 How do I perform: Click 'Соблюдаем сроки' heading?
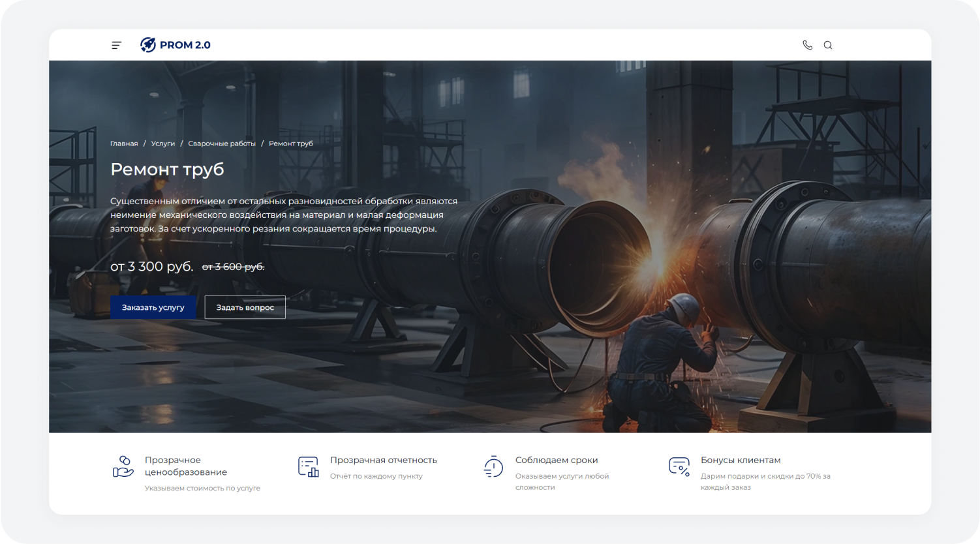pyautogui.click(x=557, y=461)
